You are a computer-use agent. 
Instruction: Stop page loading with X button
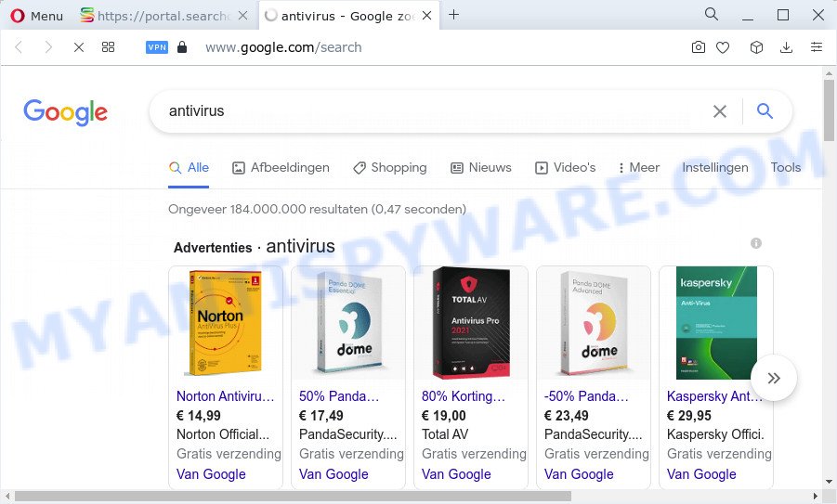[x=78, y=47]
